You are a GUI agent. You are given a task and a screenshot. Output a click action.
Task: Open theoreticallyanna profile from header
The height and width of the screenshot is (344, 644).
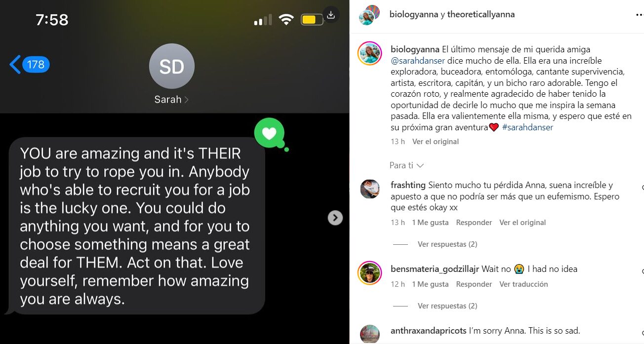point(481,14)
